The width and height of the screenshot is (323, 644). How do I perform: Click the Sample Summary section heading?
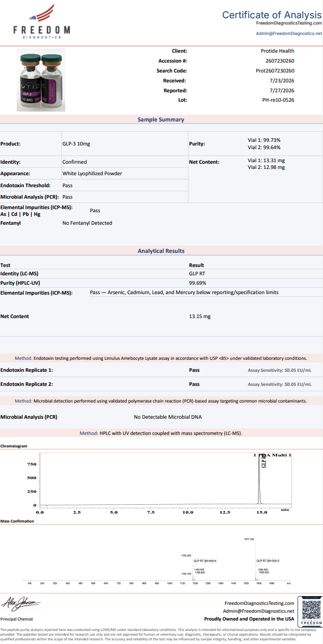tap(161, 119)
